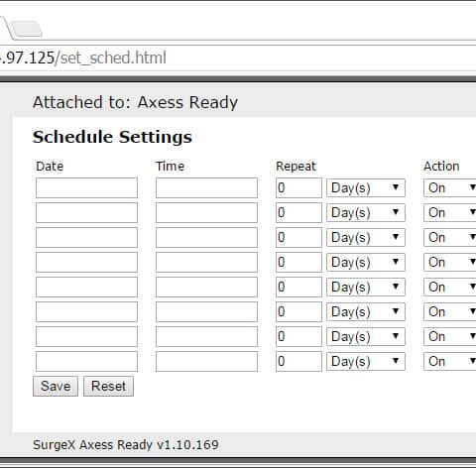Open the Day(s) dropdown in row eight
The image size is (476, 468).
pos(366,361)
